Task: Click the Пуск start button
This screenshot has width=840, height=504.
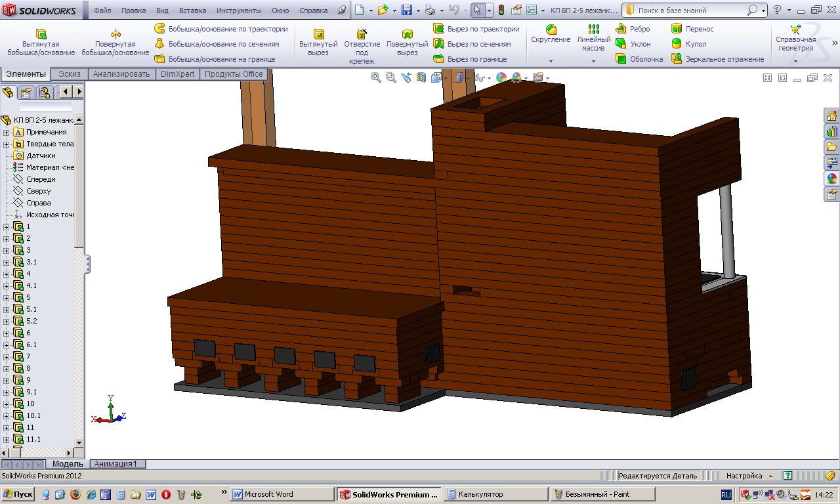Action: [x=18, y=494]
